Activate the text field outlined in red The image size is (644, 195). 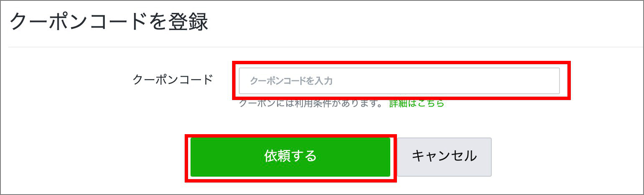click(x=399, y=81)
